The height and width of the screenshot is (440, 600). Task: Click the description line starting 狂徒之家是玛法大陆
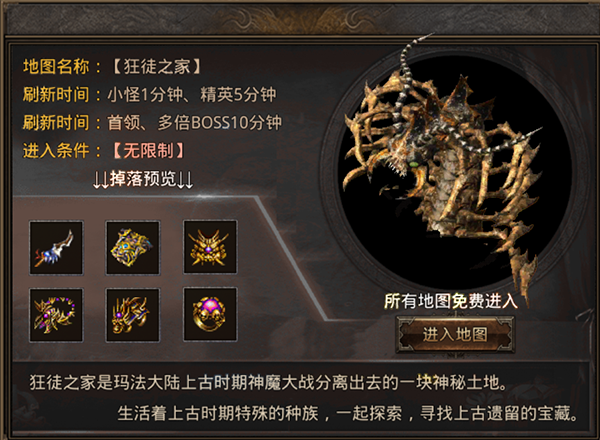[268, 382]
